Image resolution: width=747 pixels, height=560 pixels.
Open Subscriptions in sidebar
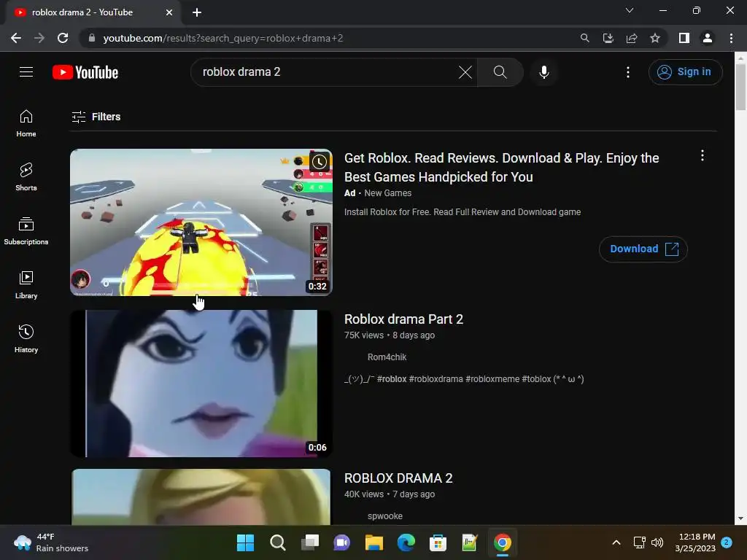[26, 231]
